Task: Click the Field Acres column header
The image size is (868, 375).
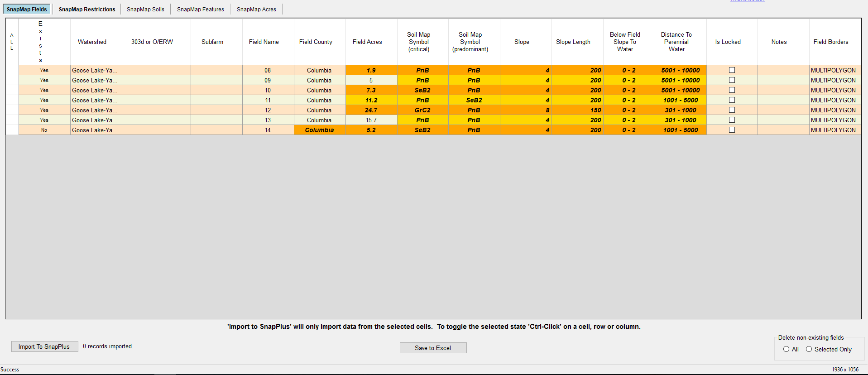Action: 371,42
